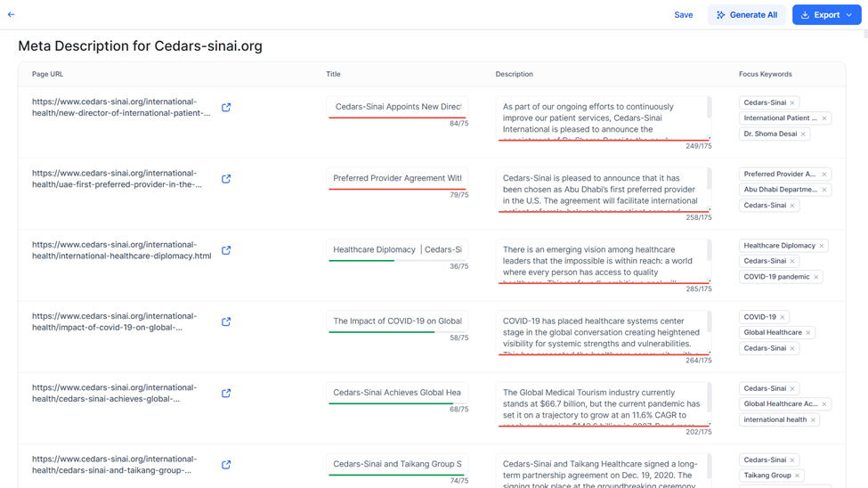
Task: Remove 'Abu Dhabi Departme...' keyword tag
Action: 824,190
